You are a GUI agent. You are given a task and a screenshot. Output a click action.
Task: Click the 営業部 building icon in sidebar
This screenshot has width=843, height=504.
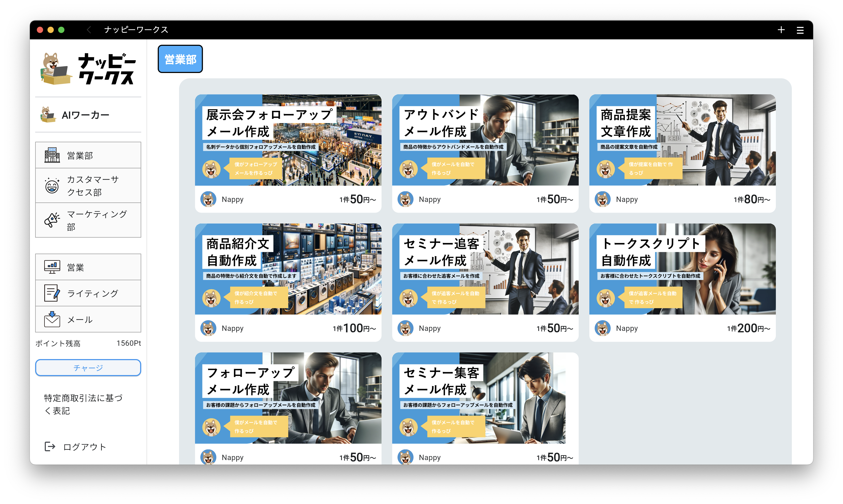click(x=52, y=155)
